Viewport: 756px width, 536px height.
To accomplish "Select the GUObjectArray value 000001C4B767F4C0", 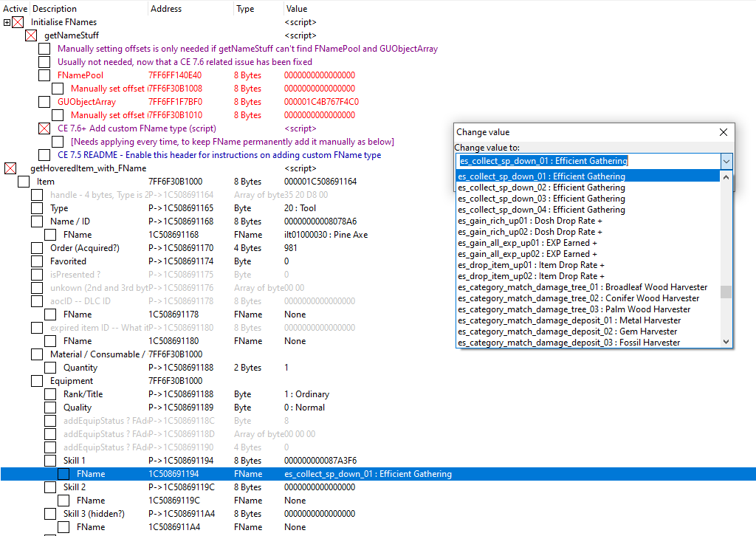I will pyautogui.click(x=321, y=102).
